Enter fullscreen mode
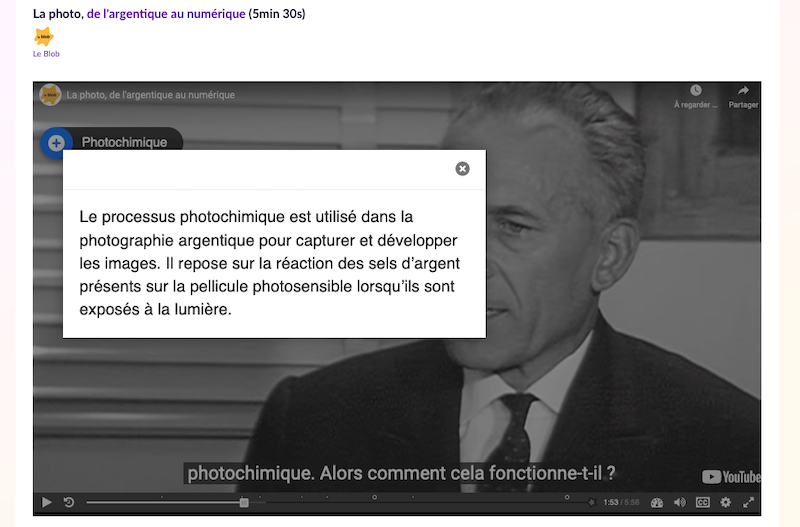The image size is (800, 527). click(748, 502)
